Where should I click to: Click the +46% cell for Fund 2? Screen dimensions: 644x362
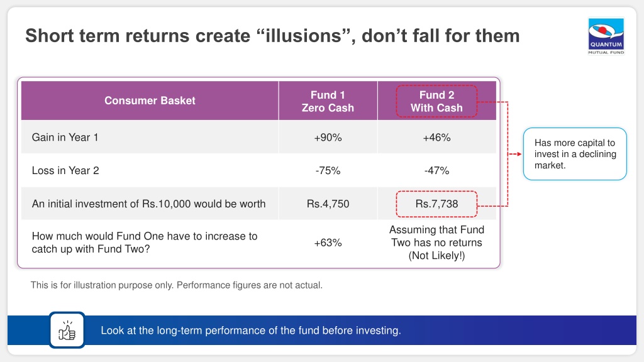(436, 138)
